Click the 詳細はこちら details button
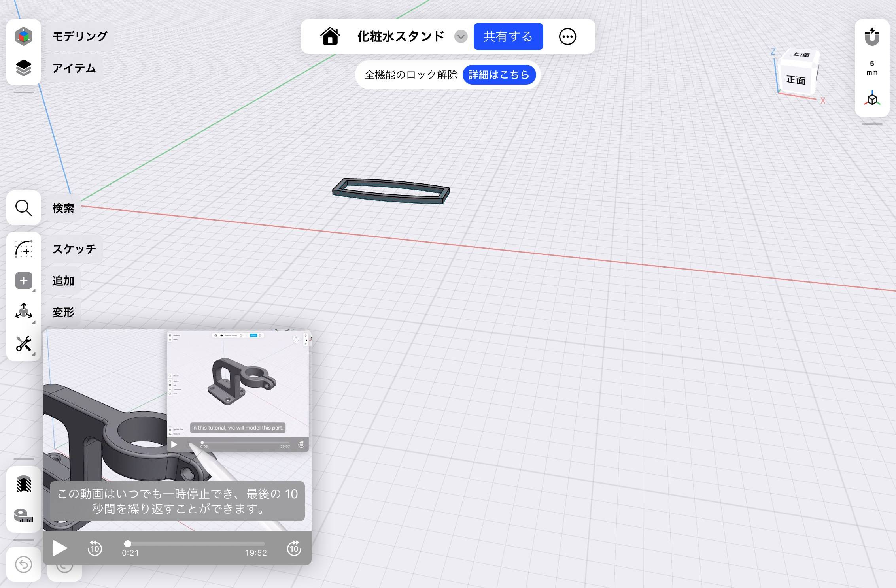This screenshot has width=896, height=588. point(499,75)
